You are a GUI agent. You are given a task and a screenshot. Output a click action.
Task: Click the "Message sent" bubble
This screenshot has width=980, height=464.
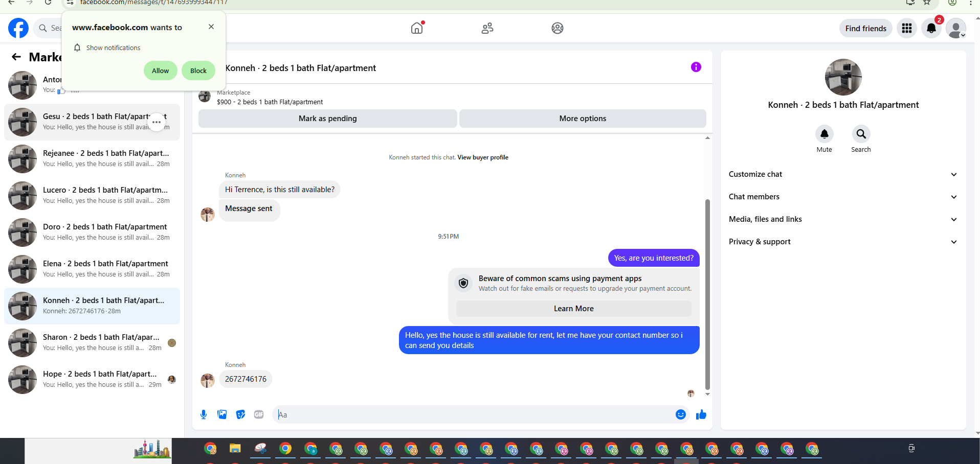coord(249,210)
